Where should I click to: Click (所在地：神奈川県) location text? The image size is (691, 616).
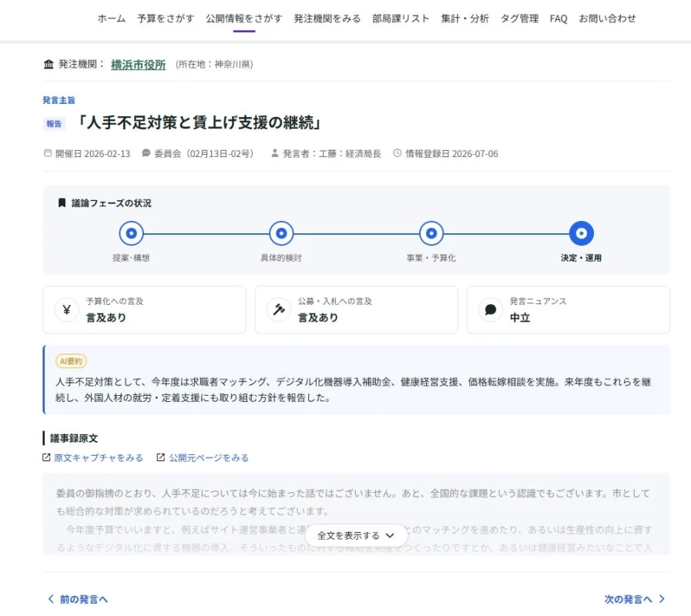pyautogui.click(x=214, y=65)
